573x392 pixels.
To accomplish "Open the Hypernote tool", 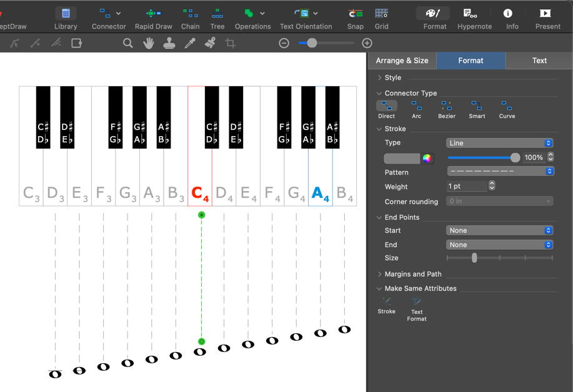I will 470,14.
